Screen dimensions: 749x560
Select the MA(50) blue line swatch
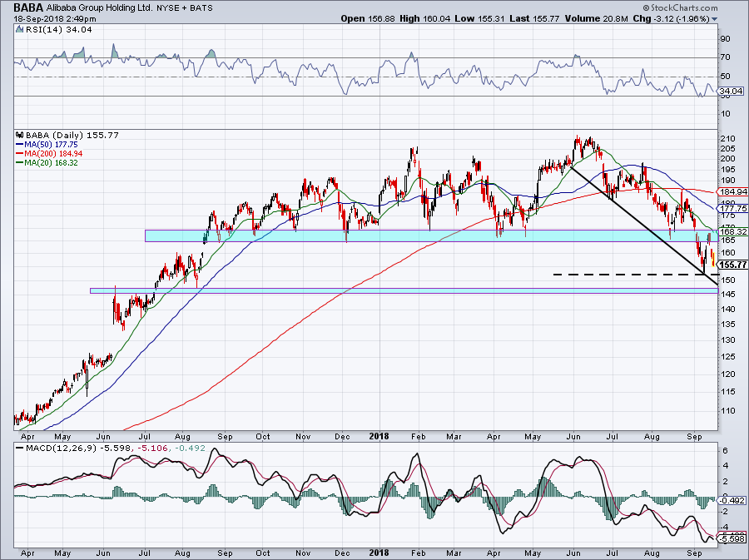20,144
